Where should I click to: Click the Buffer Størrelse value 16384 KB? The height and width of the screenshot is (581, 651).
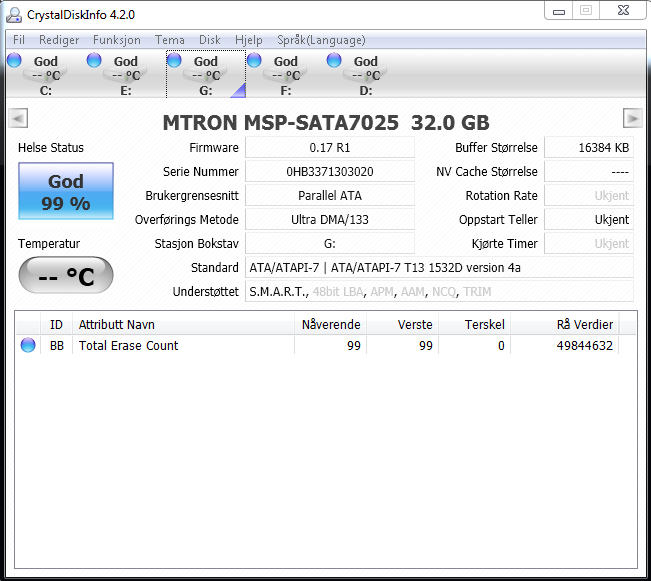(589, 147)
